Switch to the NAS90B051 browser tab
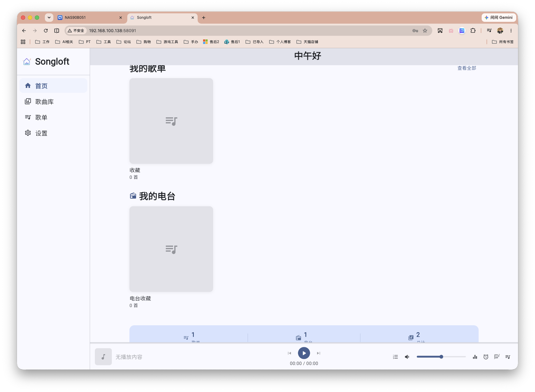This screenshot has width=535, height=392. click(90, 18)
